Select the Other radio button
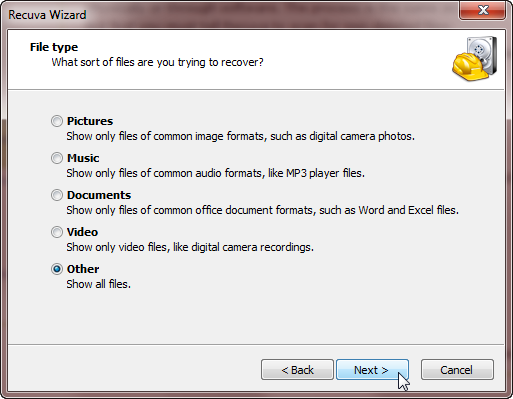This screenshot has height=399, width=513. click(x=57, y=269)
